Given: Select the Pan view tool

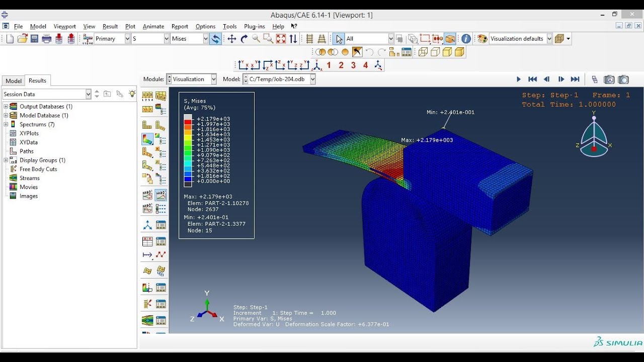Looking at the screenshot, I should coord(232,39).
